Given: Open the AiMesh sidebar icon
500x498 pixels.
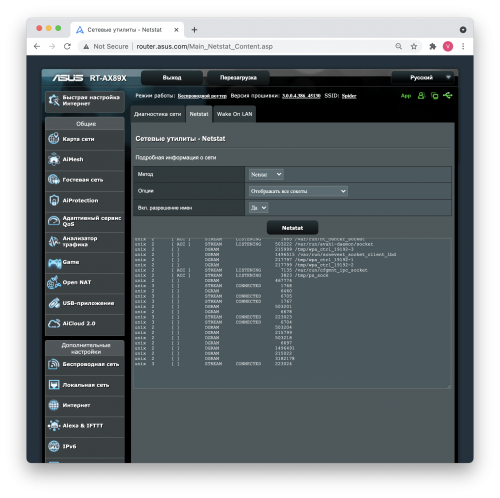Looking at the screenshot, I should click(x=54, y=159).
